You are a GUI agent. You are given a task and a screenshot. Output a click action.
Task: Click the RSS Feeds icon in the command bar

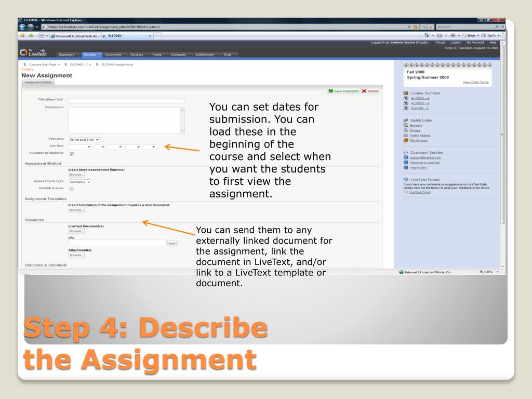point(440,35)
